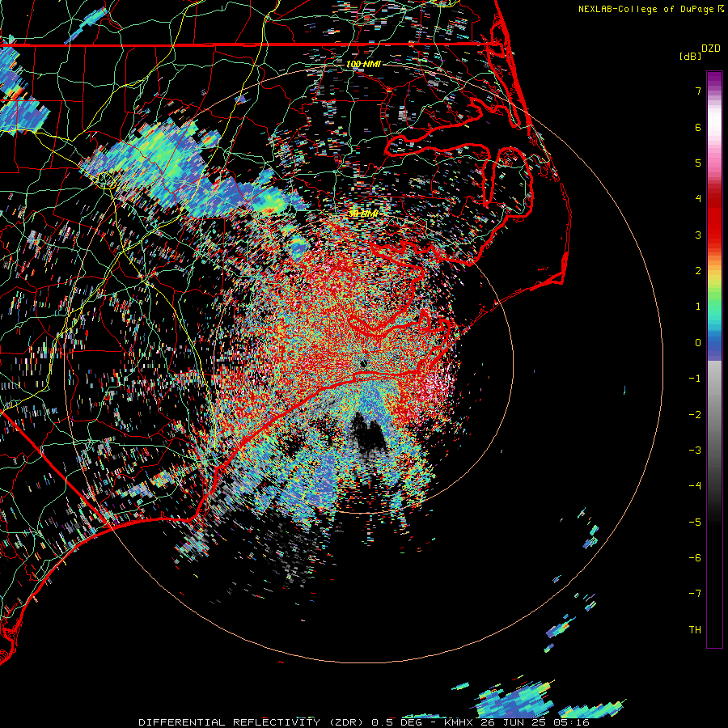Click the KMHX radar site identifier
728x728 pixels.
(x=458, y=722)
